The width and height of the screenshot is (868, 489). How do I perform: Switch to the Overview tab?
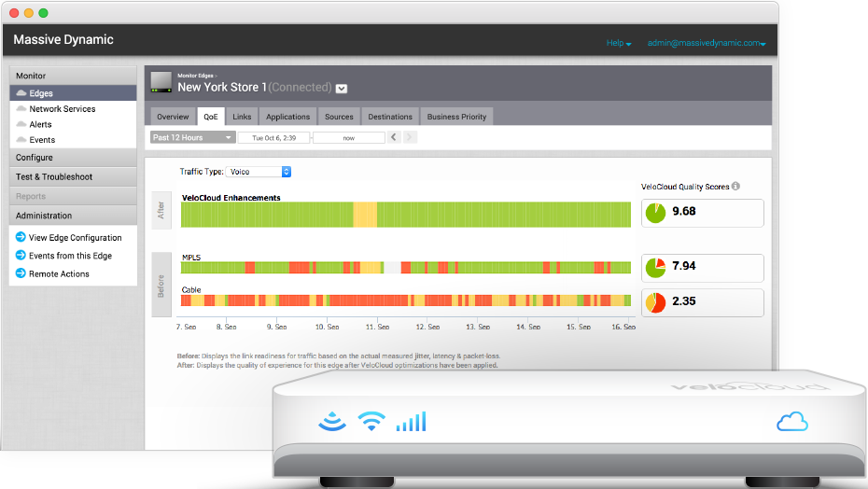173,117
